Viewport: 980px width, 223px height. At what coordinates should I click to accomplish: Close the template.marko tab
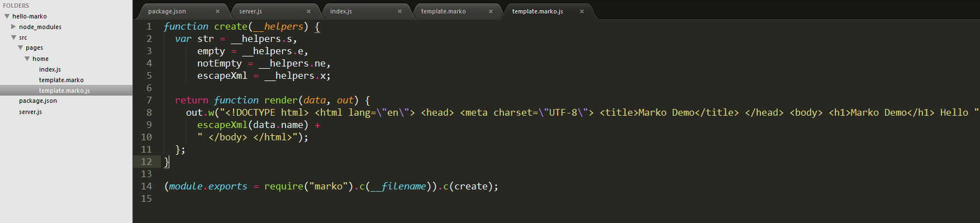[491, 11]
